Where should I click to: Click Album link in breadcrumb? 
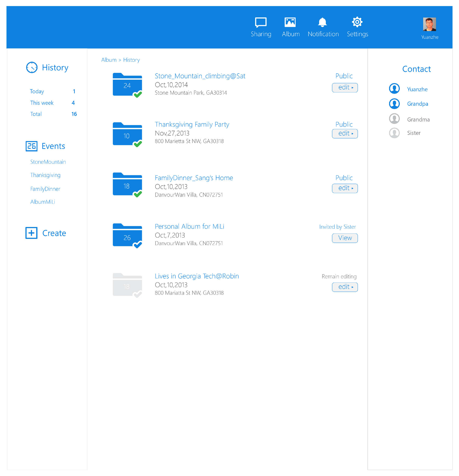pyautogui.click(x=109, y=60)
